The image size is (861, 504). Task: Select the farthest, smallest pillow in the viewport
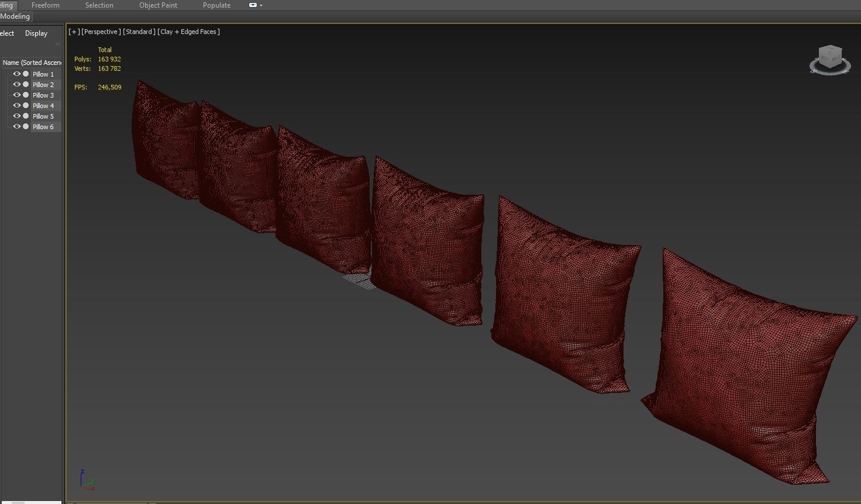point(167,140)
